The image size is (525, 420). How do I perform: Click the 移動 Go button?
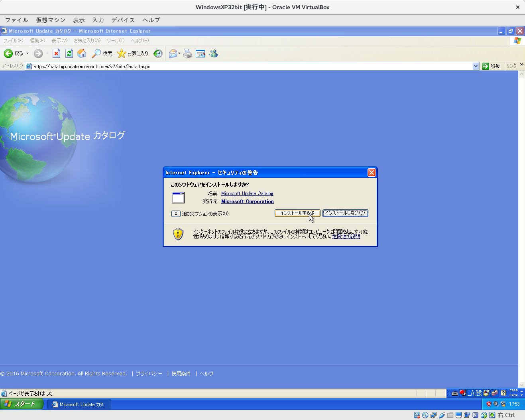(x=492, y=66)
